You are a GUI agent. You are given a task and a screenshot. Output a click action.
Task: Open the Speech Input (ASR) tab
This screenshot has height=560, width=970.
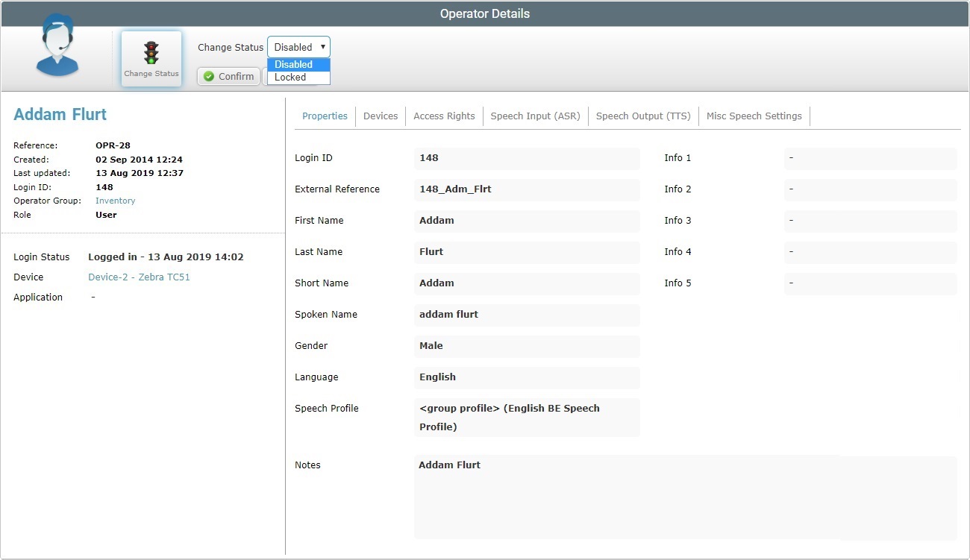(x=535, y=116)
